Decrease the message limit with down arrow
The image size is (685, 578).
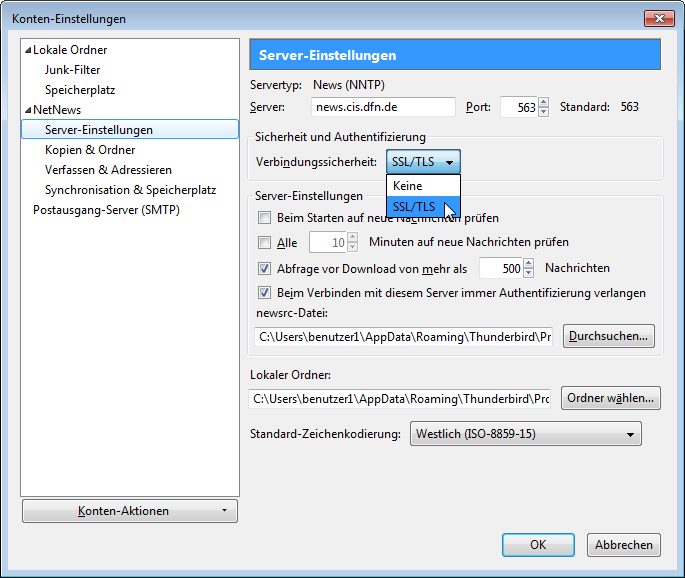(x=530, y=273)
